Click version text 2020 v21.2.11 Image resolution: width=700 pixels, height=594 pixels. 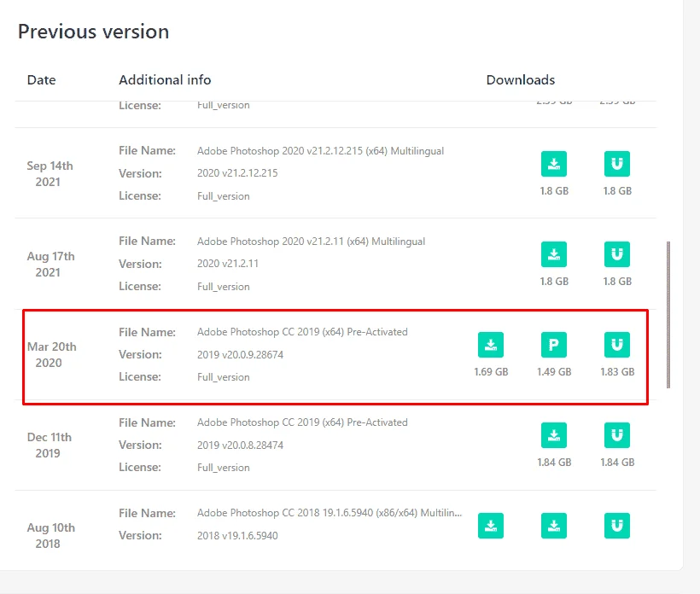click(x=228, y=264)
